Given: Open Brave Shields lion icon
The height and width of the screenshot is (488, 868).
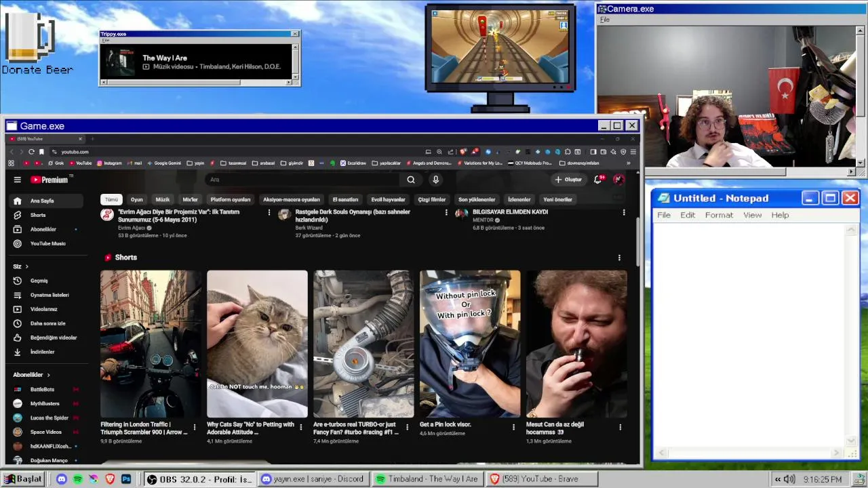Looking at the screenshot, I should click(x=463, y=152).
